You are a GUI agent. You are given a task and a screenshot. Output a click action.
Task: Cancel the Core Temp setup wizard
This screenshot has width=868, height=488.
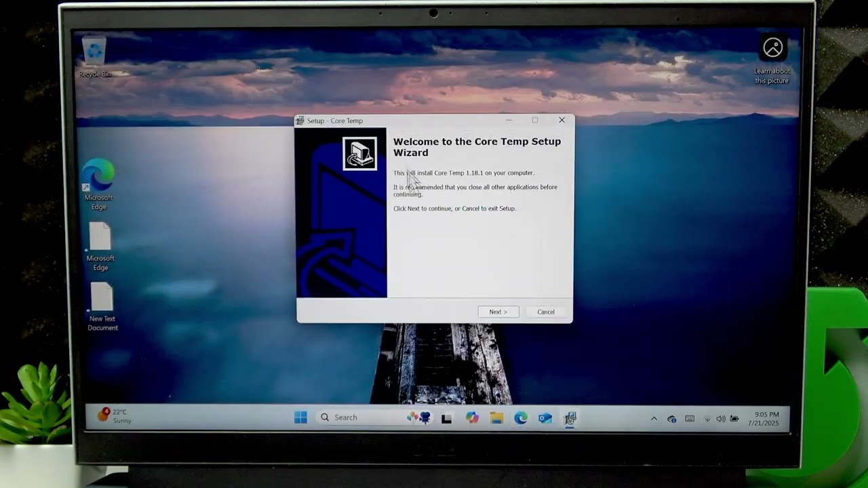coord(546,312)
